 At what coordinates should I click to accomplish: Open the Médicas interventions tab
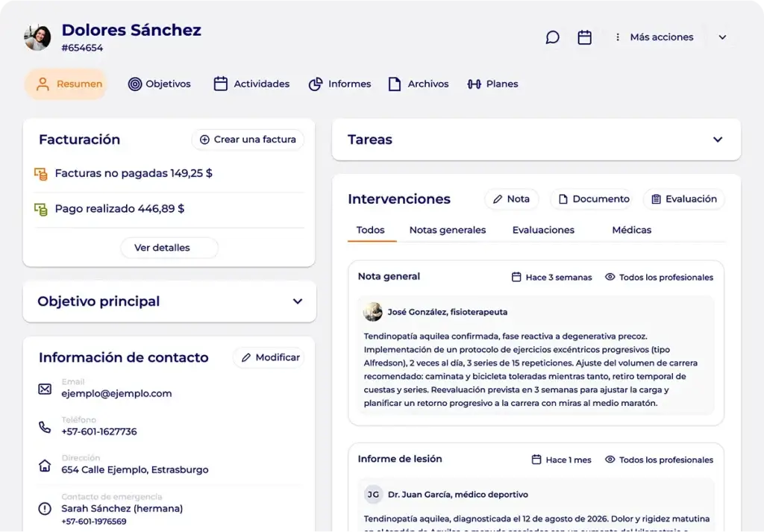click(631, 230)
